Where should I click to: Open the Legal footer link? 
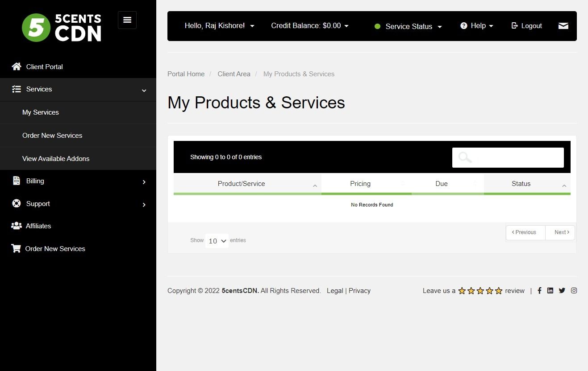coord(335,291)
